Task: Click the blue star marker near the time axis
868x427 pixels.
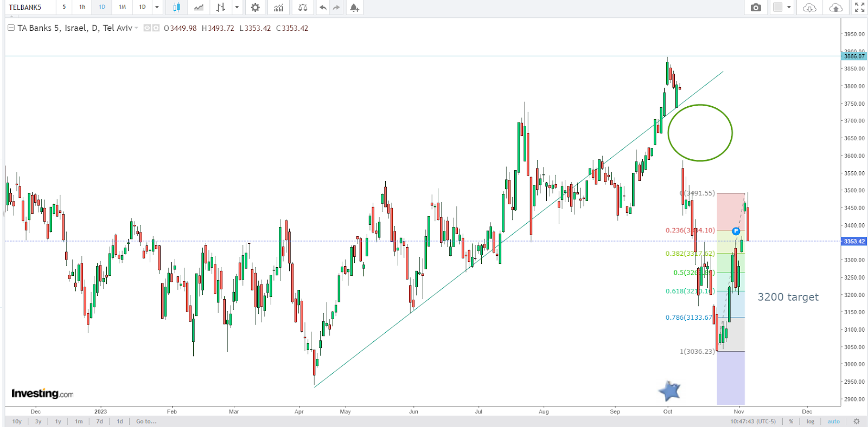Action: [x=670, y=390]
